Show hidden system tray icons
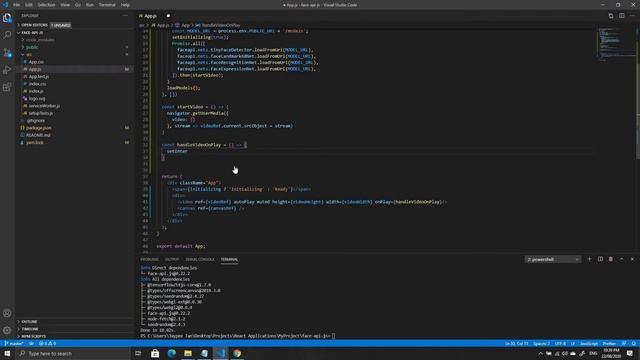640x360 pixels. (540, 353)
